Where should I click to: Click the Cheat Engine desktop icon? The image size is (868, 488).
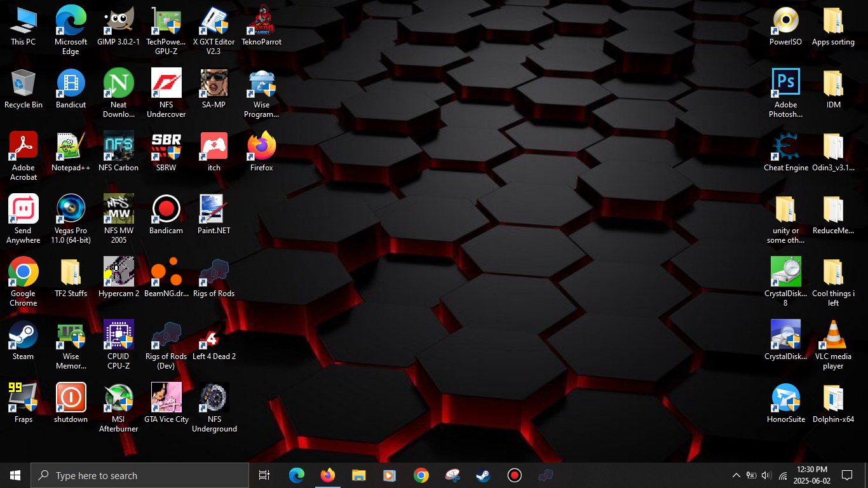(785, 147)
